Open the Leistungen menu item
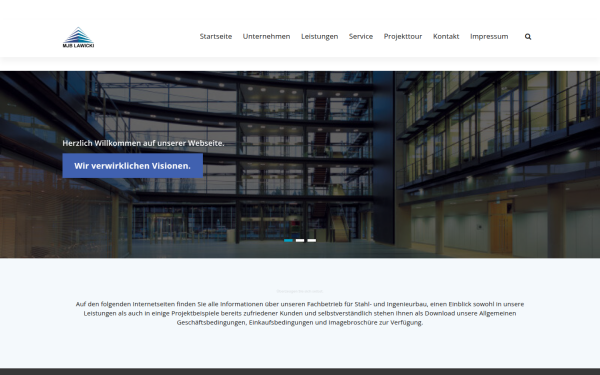 point(320,36)
